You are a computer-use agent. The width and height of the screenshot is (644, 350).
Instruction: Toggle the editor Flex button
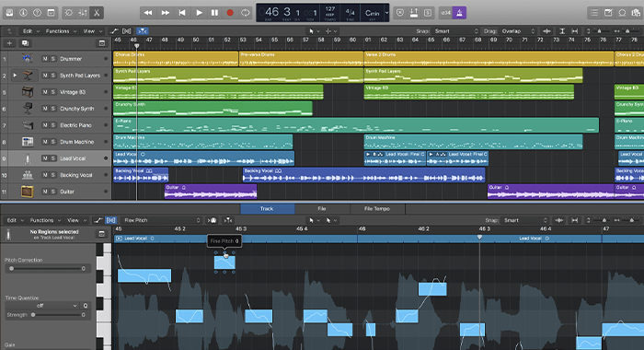(x=111, y=220)
